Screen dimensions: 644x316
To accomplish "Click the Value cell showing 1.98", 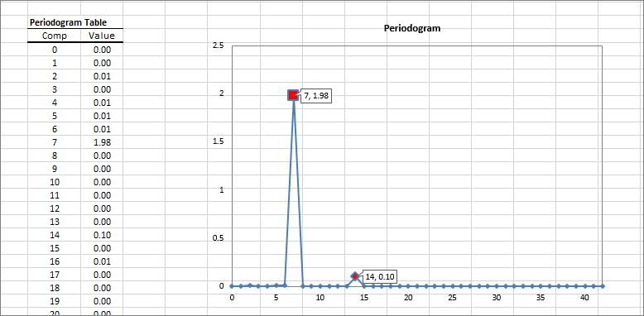I will (102, 142).
